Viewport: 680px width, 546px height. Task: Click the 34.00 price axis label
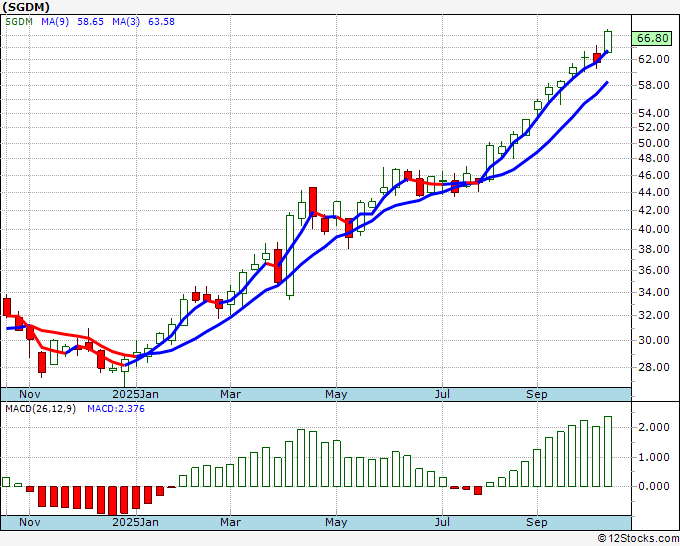pyautogui.click(x=654, y=292)
